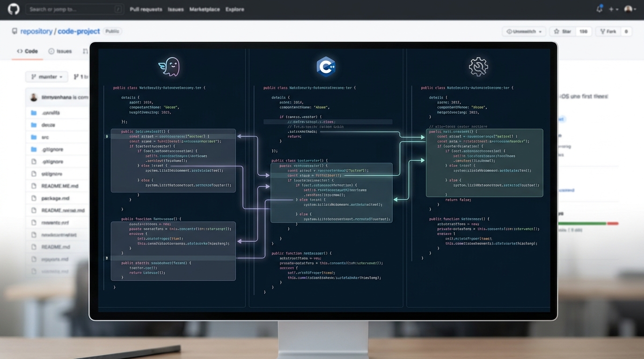Select the C++ hexagon logo icon
This screenshot has height=359, width=644.
pyautogui.click(x=326, y=66)
